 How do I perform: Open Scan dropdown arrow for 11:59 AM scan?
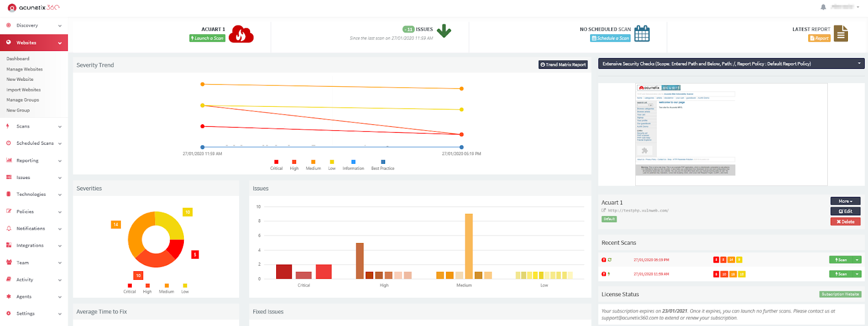click(857, 274)
